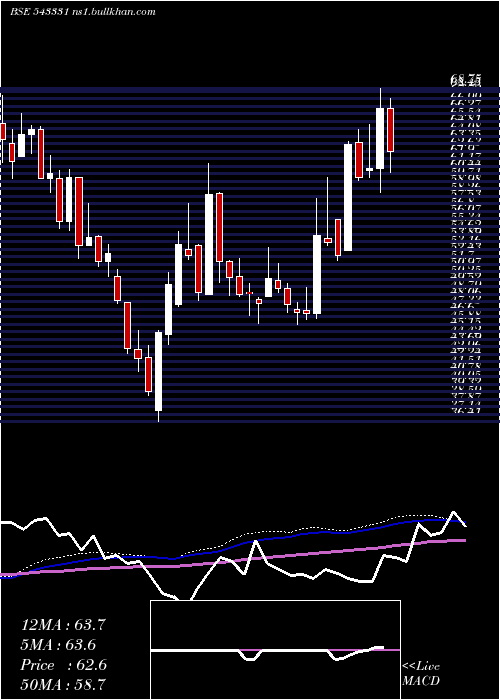Click the pink 50MA line in the indicator panel

(x=232, y=558)
